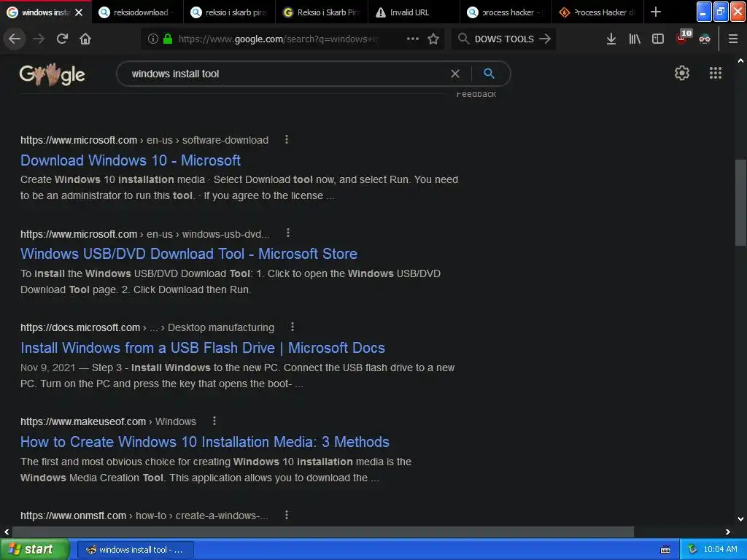This screenshot has height=560, width=747.
Task: Open options for onmsft.com result
Action: pos(286,515)
